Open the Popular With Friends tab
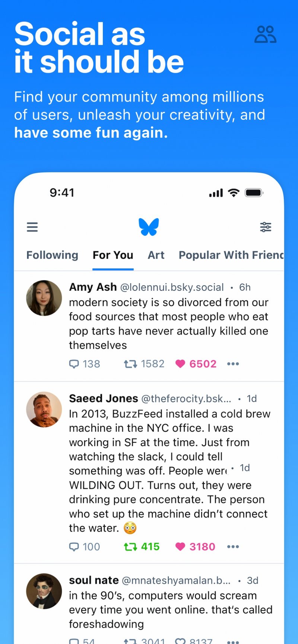298x644 pixels. click(231, 255)
